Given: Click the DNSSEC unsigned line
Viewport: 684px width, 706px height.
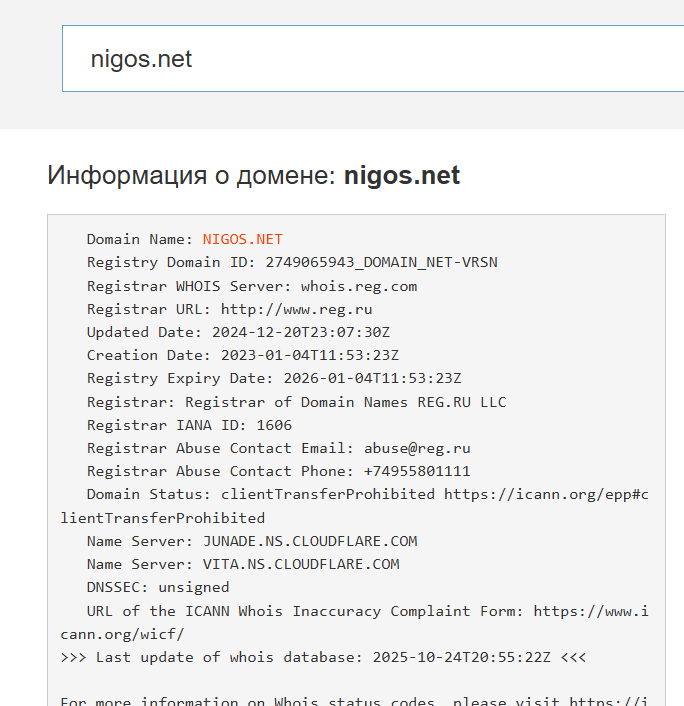Looking at the screenshot, I should click(x=158, y=587).
